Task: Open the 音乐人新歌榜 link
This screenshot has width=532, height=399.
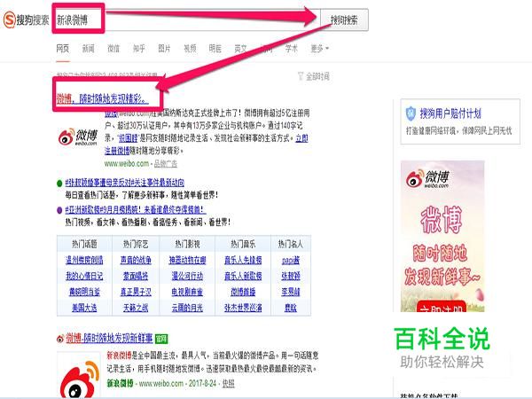Action: pos(243,276)
